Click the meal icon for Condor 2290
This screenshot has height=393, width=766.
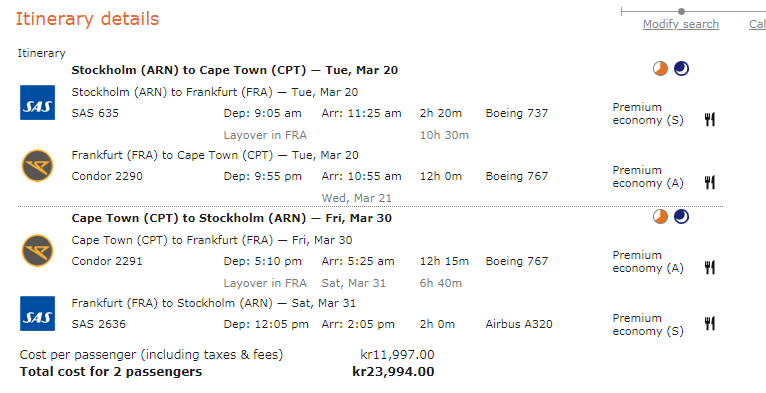(x=710, y=182)
